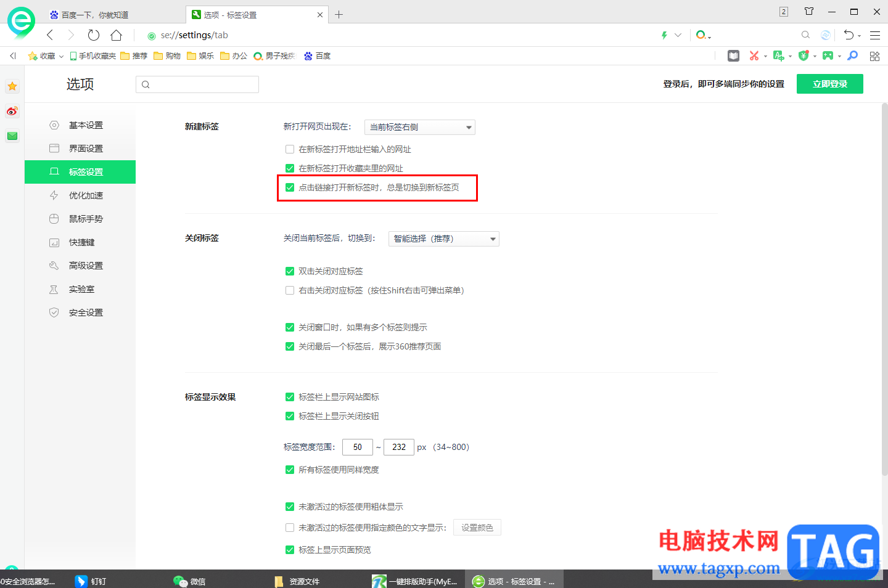This screenshot has width=888, height=588.
Task: Open the 智能选择（推荐） dropdown
Action: pos(443,239)
